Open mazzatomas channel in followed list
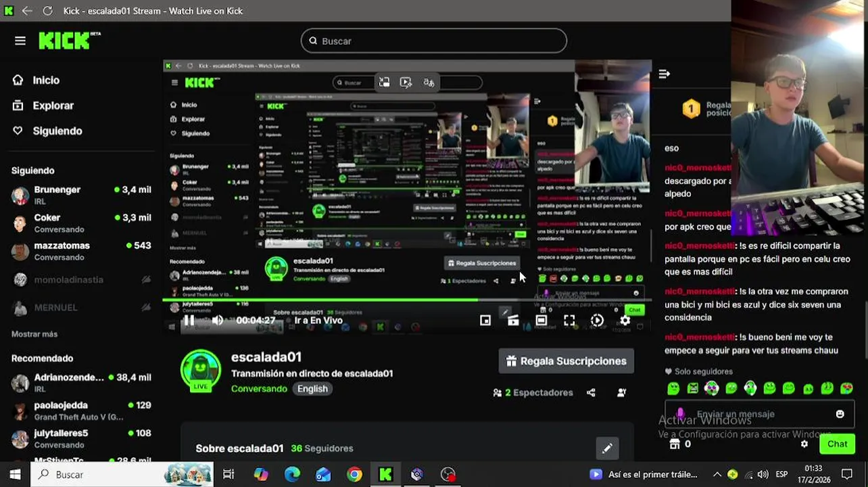Screen dimensions: 868x487 point(81,251)
